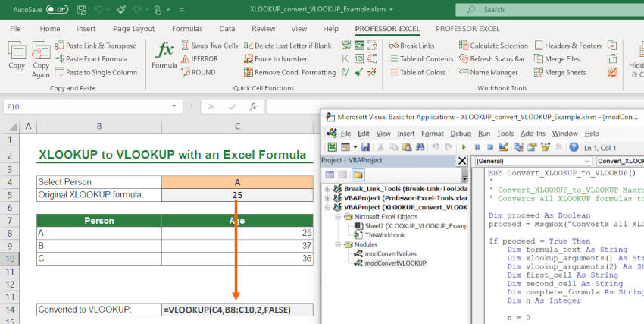
Task: Click Force to Number
Action: tap(275, 58)
